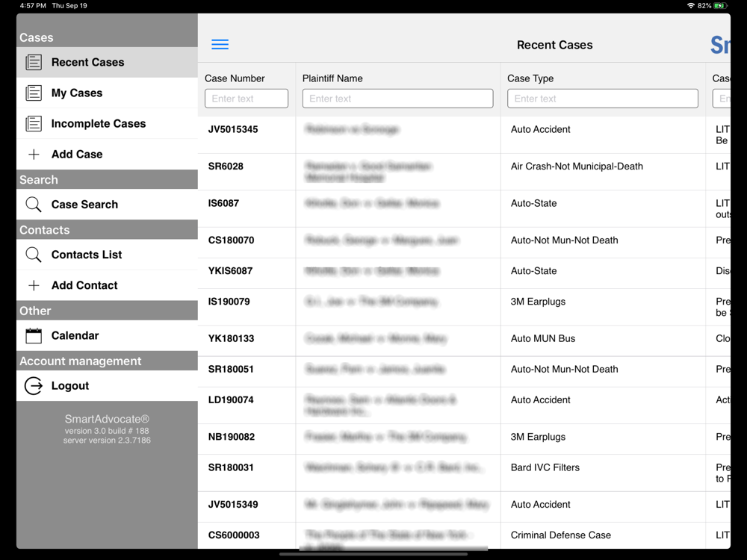Select Auto MUN Bus case type
This screenshot has height=560, width=747.
[x=542, y=338]
